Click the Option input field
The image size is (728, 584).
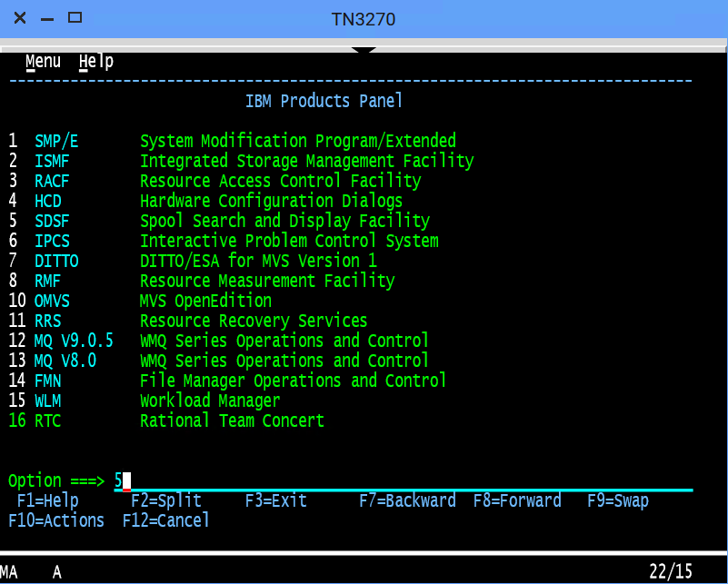(404, 481)
